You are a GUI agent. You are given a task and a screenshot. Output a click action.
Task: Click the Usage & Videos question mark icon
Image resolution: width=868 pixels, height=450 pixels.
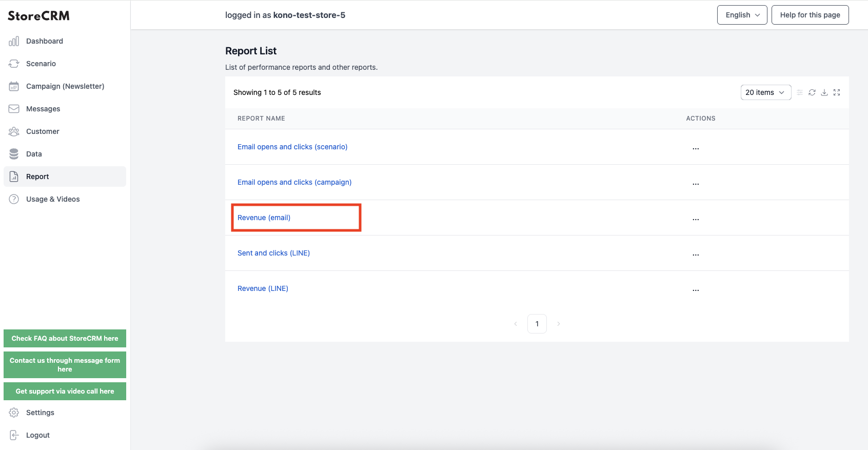pos(14,199)
